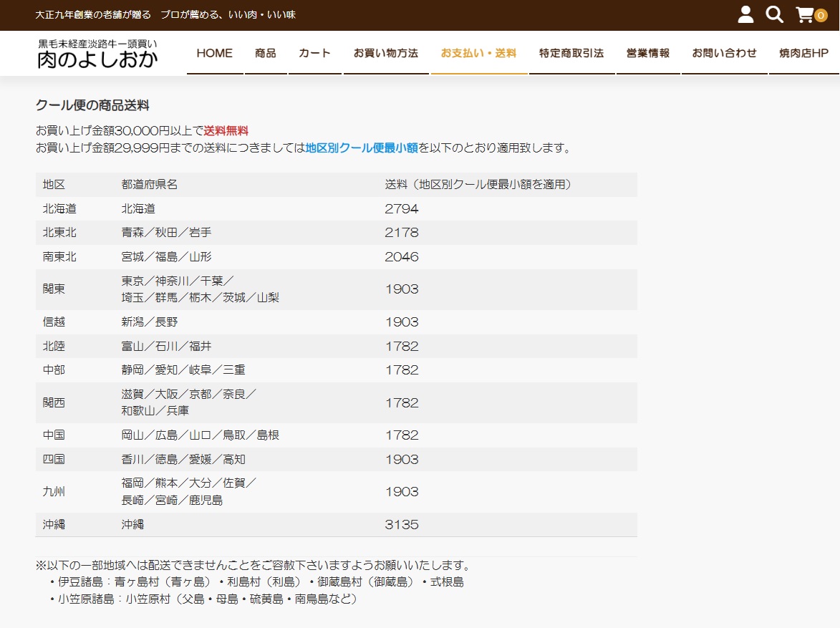Open 特定商取引法 in the navigation

click(x=571, y=53)
